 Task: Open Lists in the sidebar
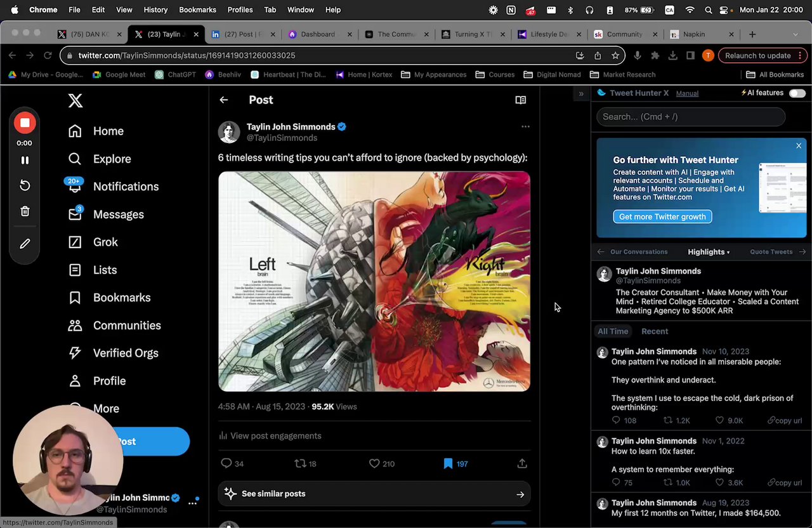[92, 270]
